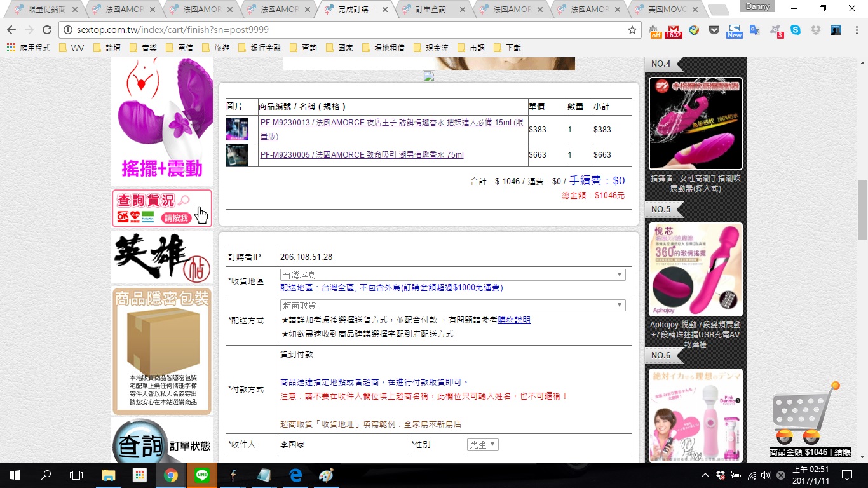The height and width of the screenshot is (488, 868).
Task: Bookmark this page with the star icon
Action: (x=632, y=30)
